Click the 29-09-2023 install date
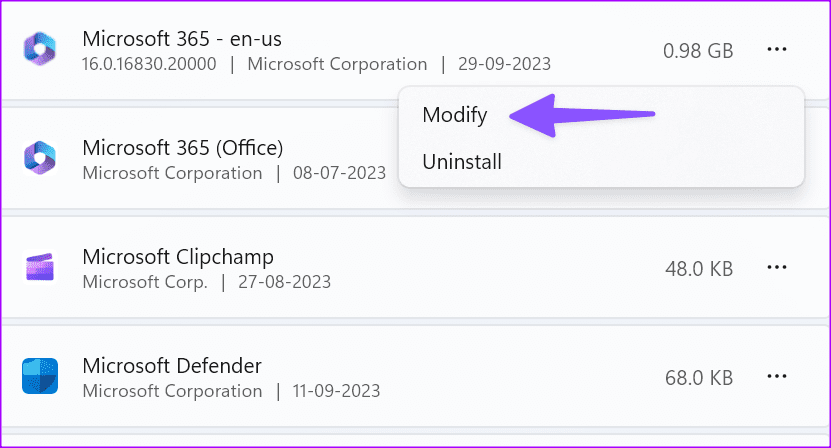 (505, 64)
